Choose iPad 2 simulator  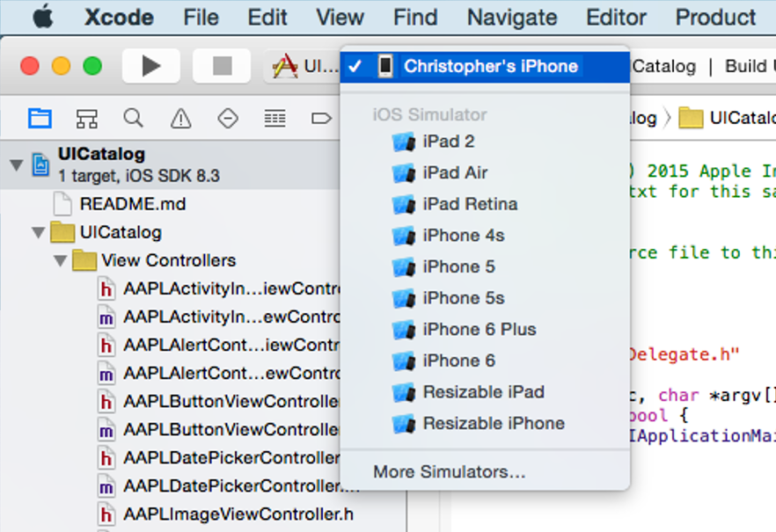[x=485, y=142]
